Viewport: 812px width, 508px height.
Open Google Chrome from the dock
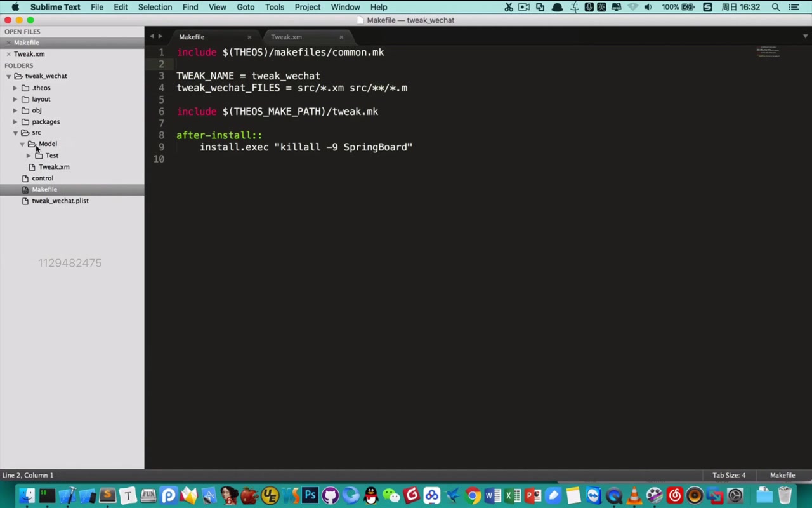click(x=473, y=496)
